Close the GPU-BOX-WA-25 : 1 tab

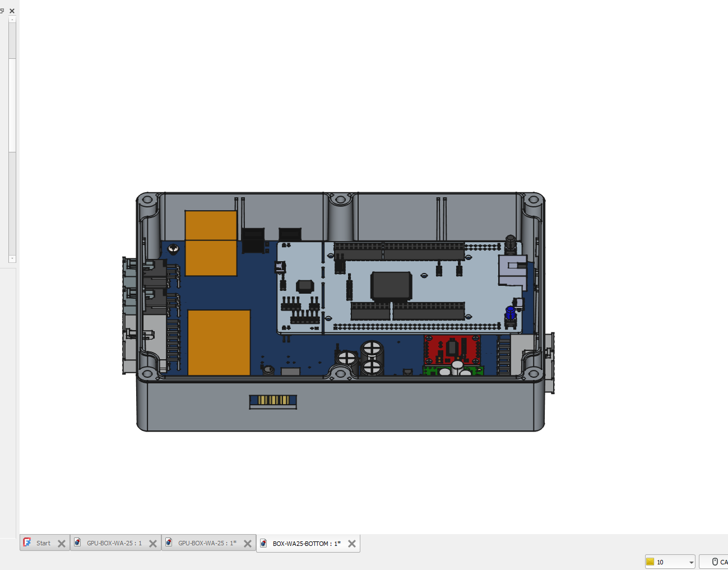click(152, 543)
